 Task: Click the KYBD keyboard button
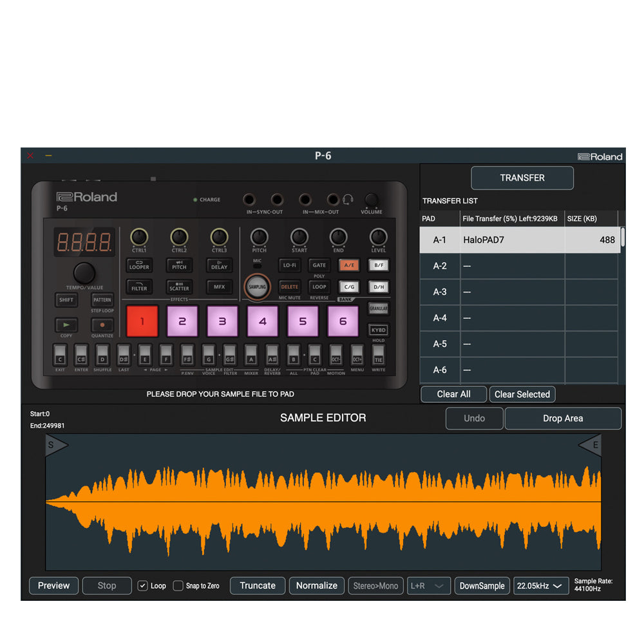[378, 330]
